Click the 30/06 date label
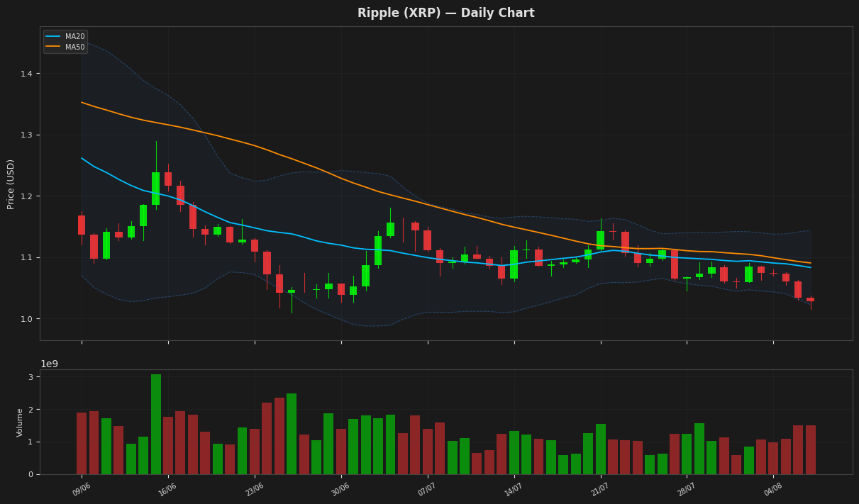The width and height of the screenshot is (859, 504). (x=341, y=489)
